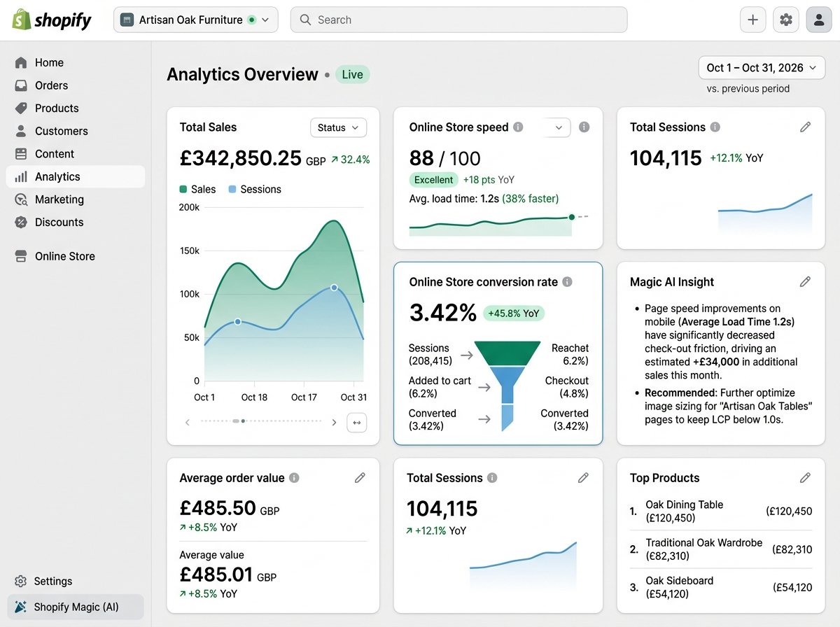The image size is (840, 627).
Task: Click the 3.42% conversion rate value
Action: coord(443,313)
